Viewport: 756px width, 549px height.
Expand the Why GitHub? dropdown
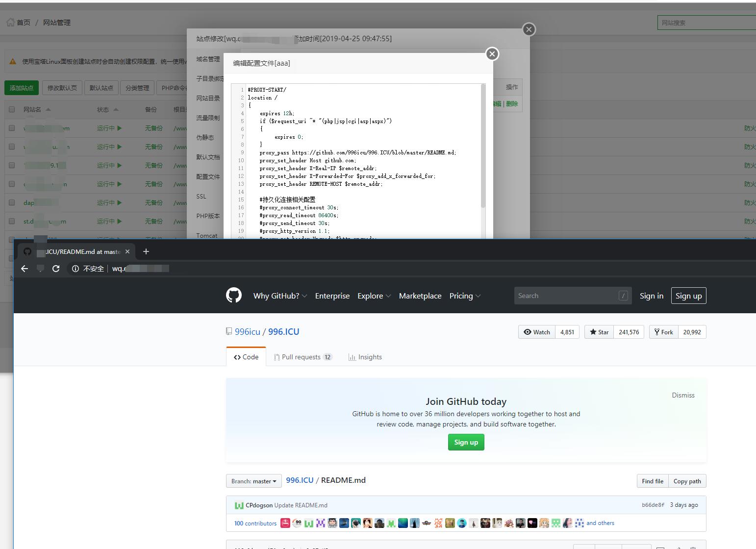(x=280, y=296)
